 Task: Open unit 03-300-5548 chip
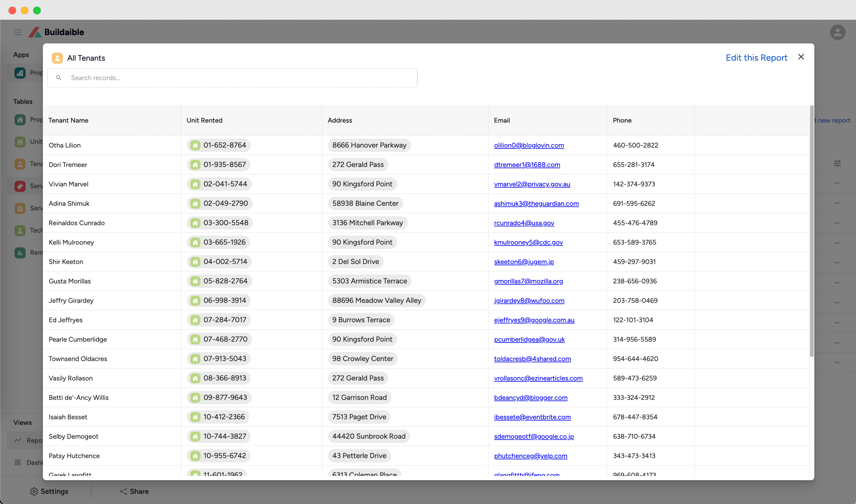[x=220, y=222]
